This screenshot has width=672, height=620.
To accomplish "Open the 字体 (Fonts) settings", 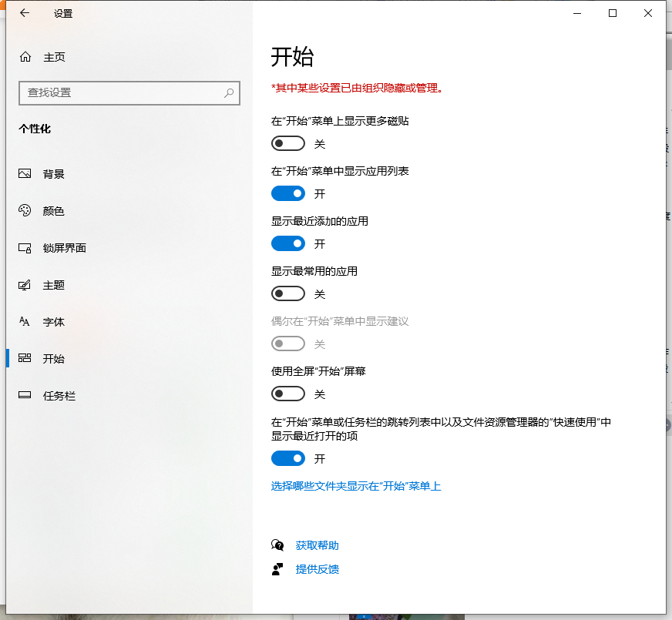I will point(25,322).
